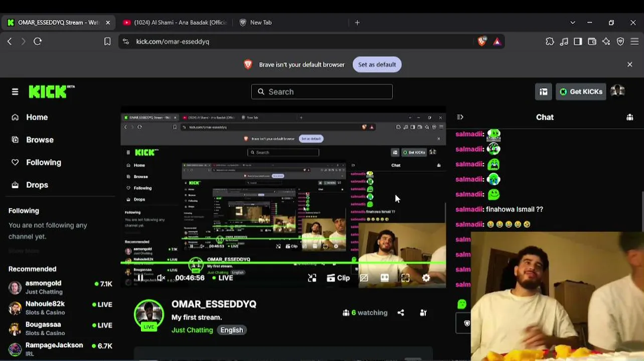Unmute the stream audio
The width and height of the screenshot is (644, 361).
tap(161, 278)
